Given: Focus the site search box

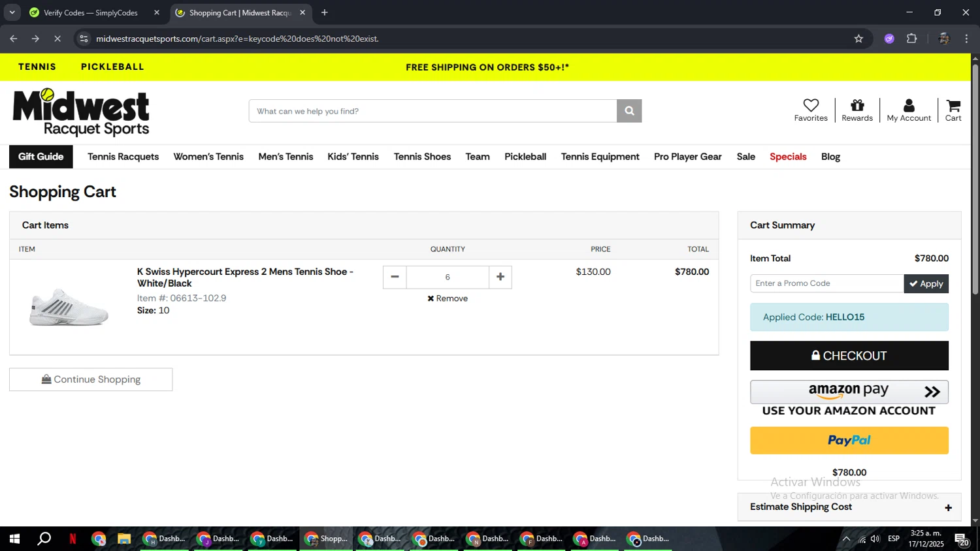Looking at the screenshot, I should 433,111.
